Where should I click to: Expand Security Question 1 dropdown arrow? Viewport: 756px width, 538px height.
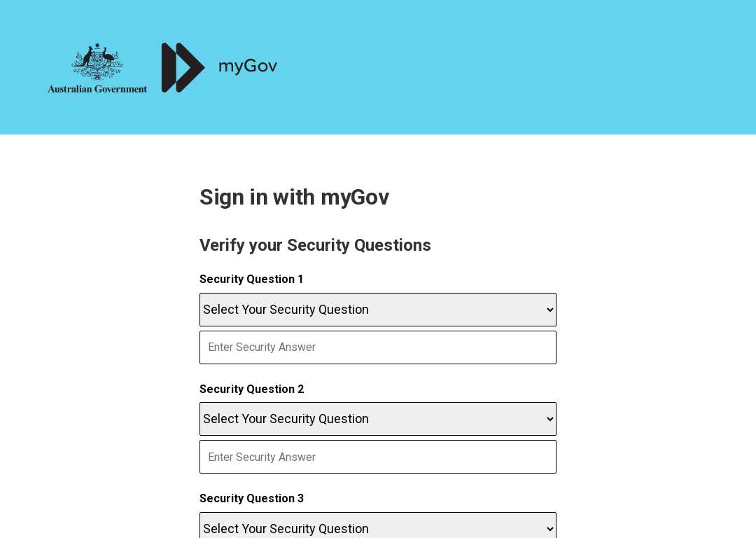click(549, 310)
